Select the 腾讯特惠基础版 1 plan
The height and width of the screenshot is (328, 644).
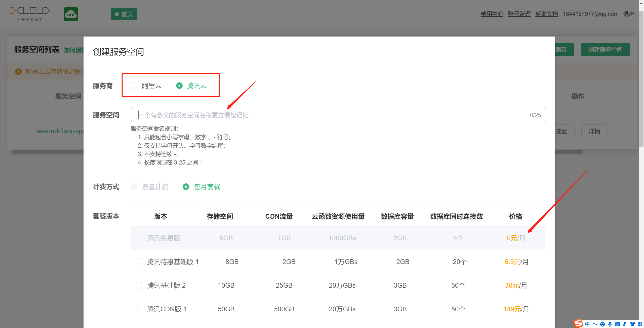pos(139,262)
